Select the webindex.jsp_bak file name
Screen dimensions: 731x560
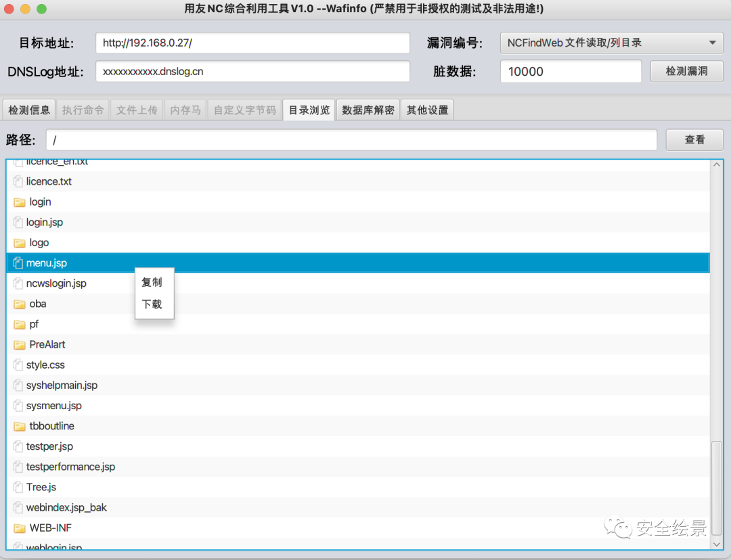point(66,508)
